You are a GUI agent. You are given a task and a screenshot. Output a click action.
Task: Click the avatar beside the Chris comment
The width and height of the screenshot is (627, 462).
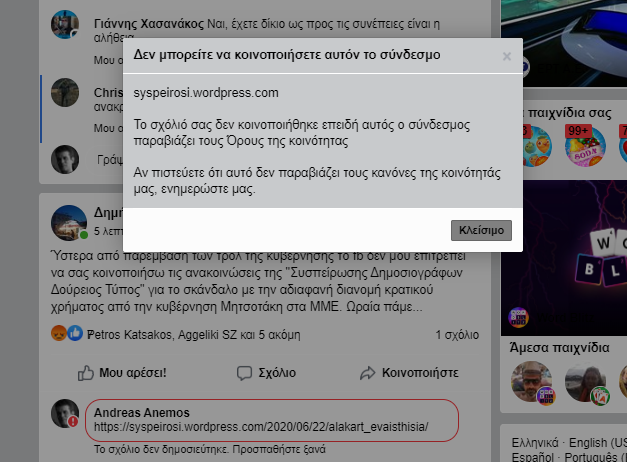tap(65, 92)
